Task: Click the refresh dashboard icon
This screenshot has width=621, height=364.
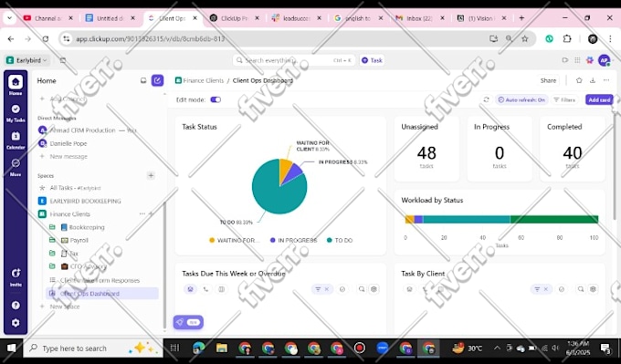Action: click(x=487, y=99)
